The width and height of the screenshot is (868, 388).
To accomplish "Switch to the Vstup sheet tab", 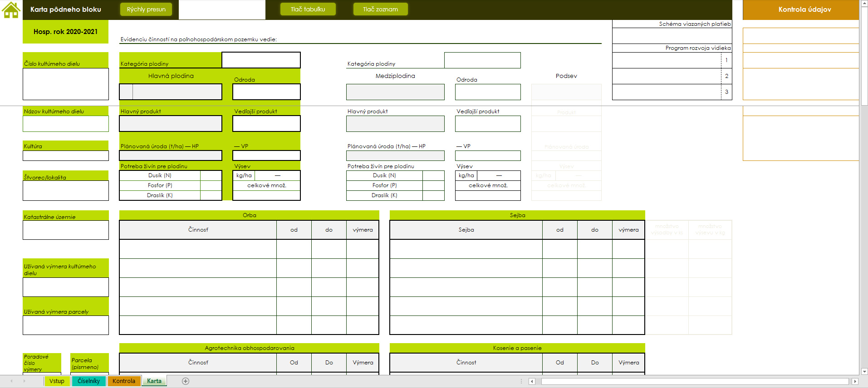I will (57, 381).
